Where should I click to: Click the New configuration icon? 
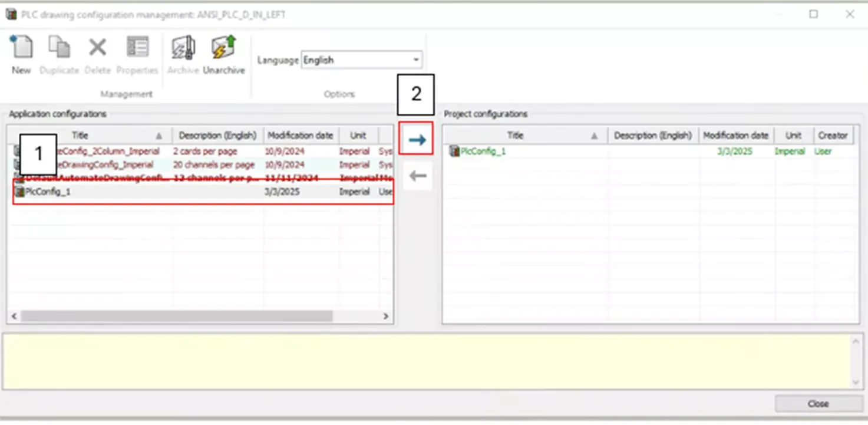click(21, 48)
